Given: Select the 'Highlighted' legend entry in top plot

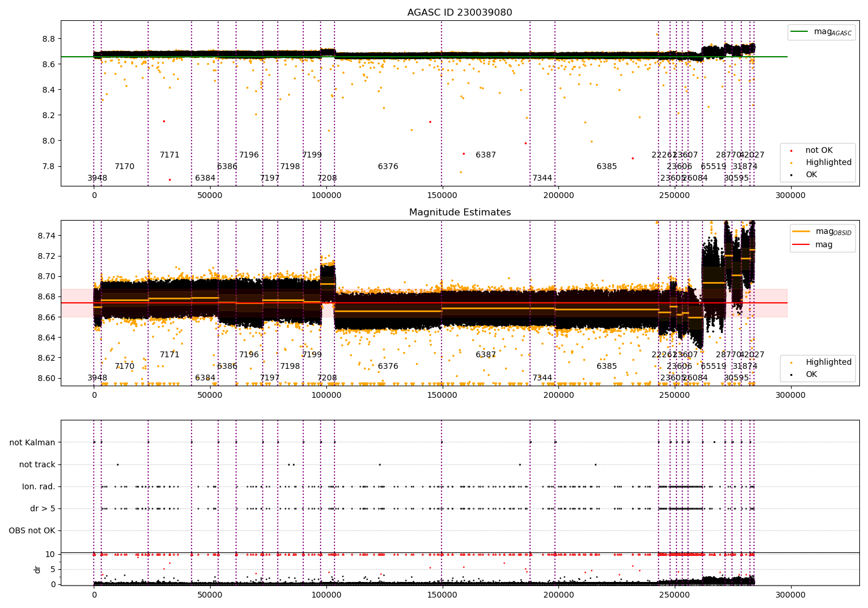Looking at the screenshot, I should coord(828,163).
